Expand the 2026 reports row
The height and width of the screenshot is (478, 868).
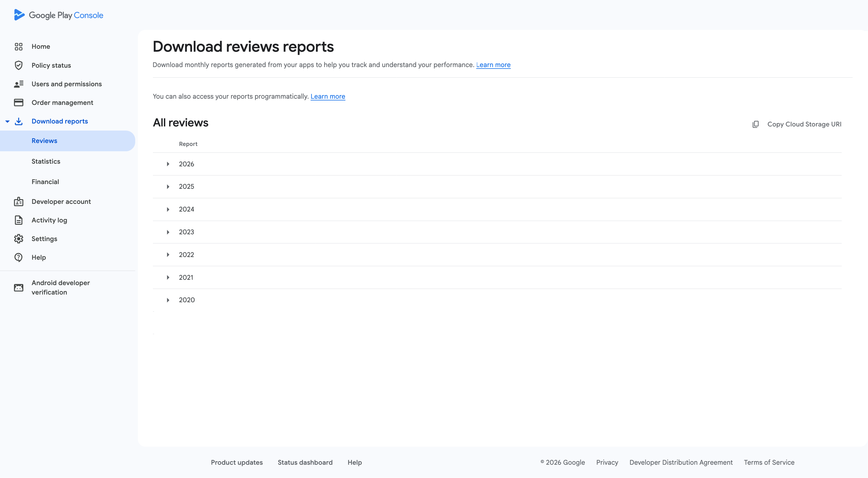tap(168, 164)
